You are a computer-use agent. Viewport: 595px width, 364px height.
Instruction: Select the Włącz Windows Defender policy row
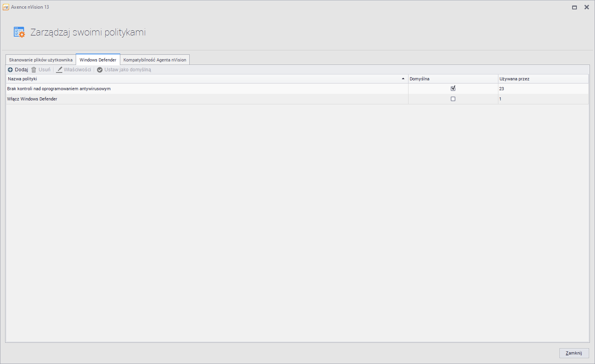click(x=32, y=99)
